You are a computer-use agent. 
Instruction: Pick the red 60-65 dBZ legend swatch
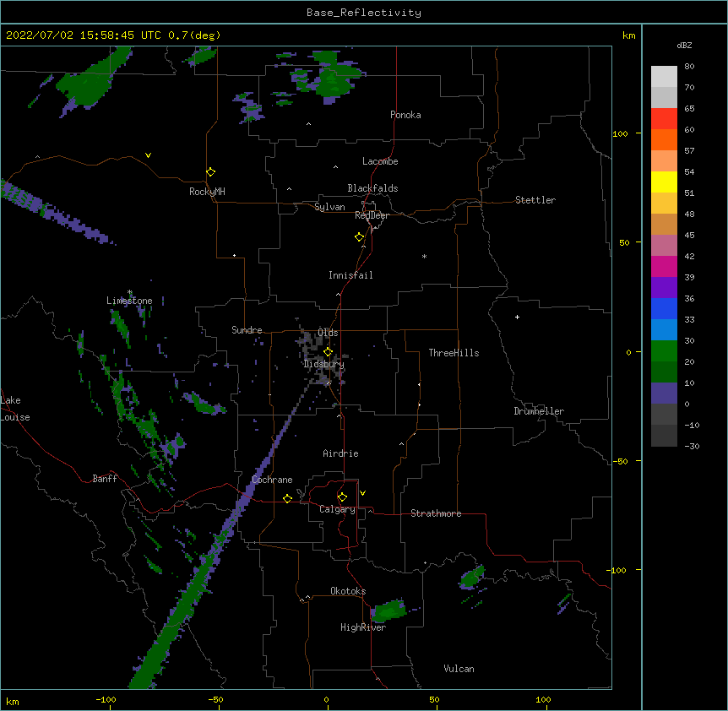(664, 118)
